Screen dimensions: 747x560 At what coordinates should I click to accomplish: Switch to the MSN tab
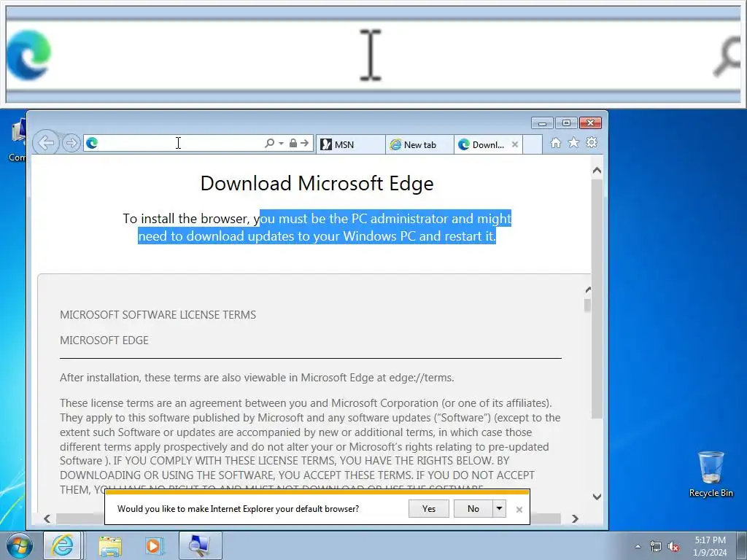point(351,144)
